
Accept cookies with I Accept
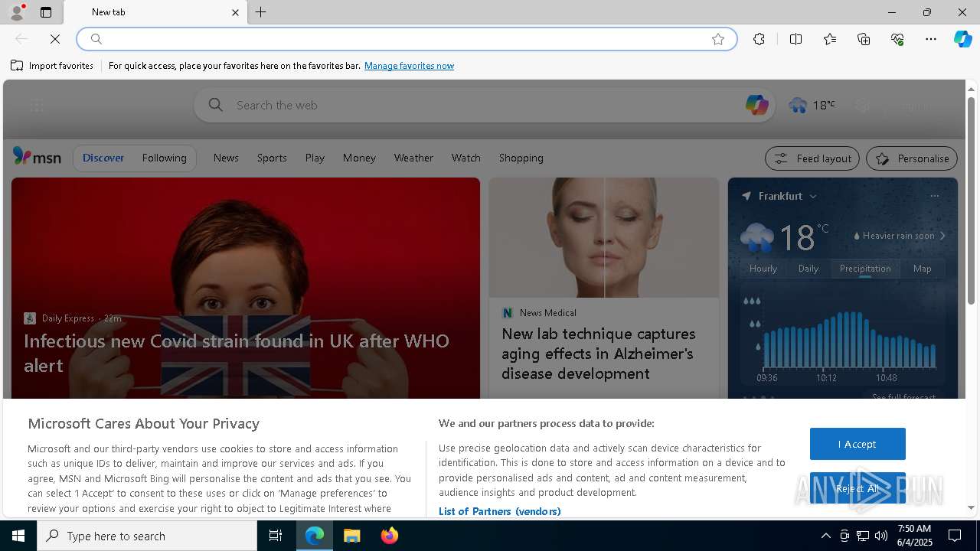pyautogui.click(x=857, y=444)
